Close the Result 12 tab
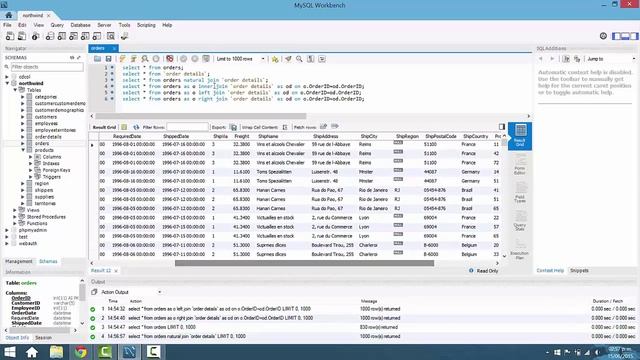640x360 pixels. click(x=116, y=271)
